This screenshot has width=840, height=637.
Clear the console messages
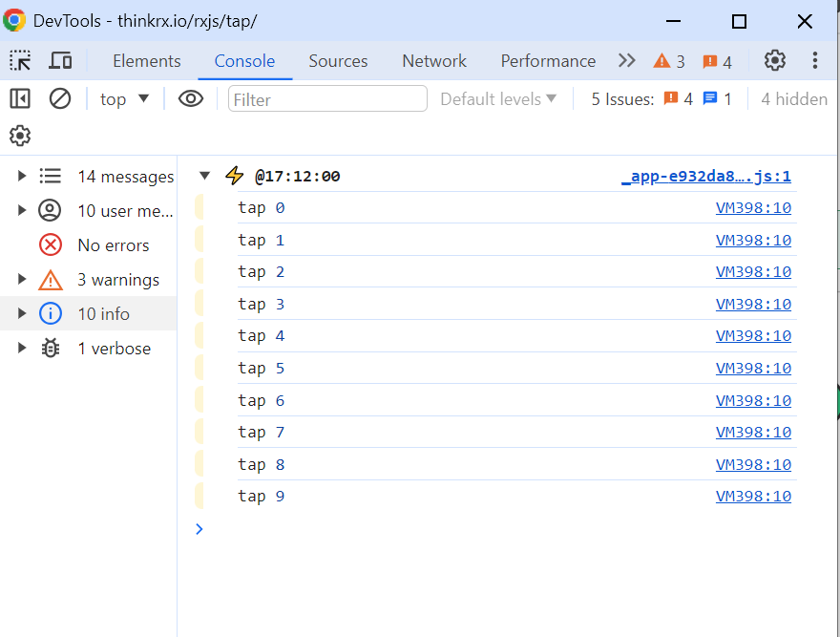(x=59, y=98)
